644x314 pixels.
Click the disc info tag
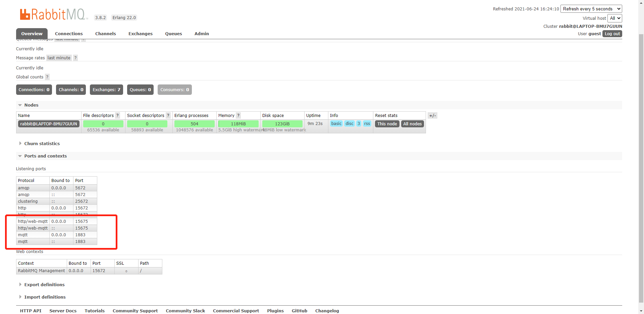point(350,124)
